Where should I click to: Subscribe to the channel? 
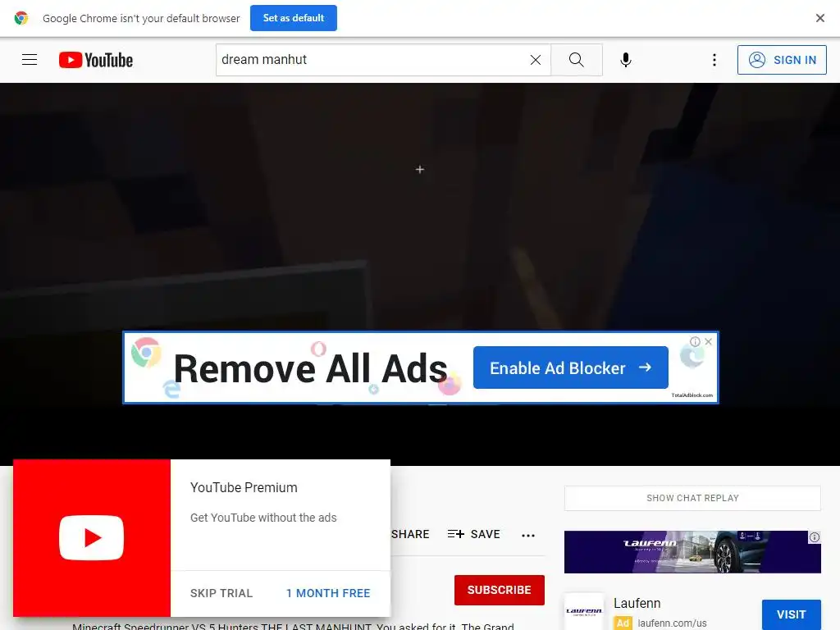click(500, 590)
